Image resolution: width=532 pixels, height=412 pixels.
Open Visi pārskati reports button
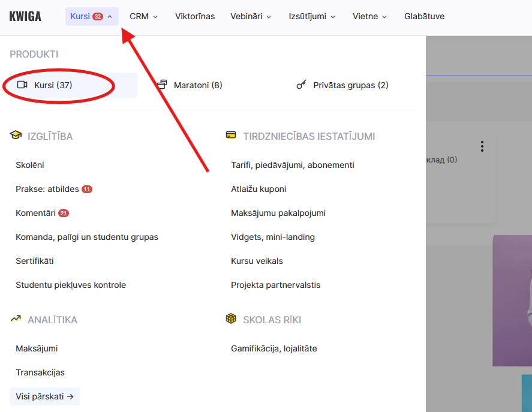click(44, 396)
